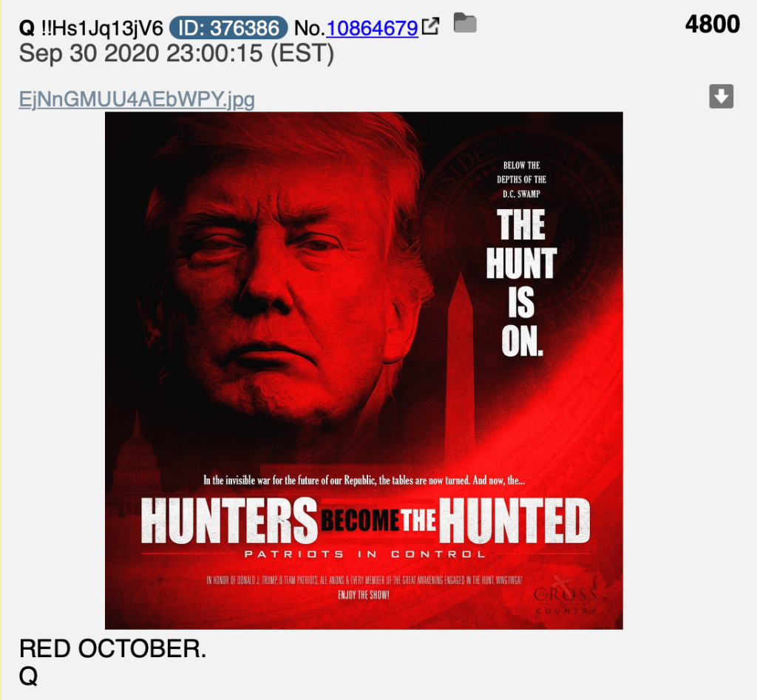Click the tripcode !!Hs1Jq13jV6
This screenshot has height=700, width=757.
pyautogui.click(x=102, y=29)
